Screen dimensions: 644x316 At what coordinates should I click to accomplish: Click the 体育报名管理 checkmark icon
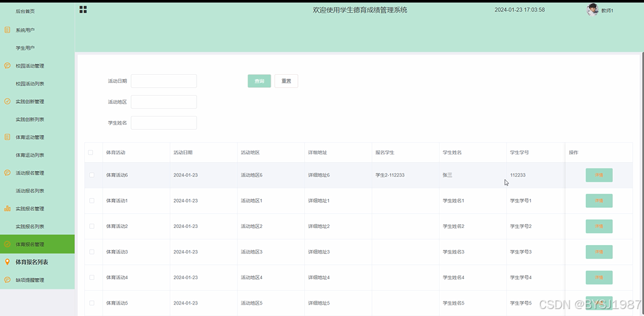point(7,244)
